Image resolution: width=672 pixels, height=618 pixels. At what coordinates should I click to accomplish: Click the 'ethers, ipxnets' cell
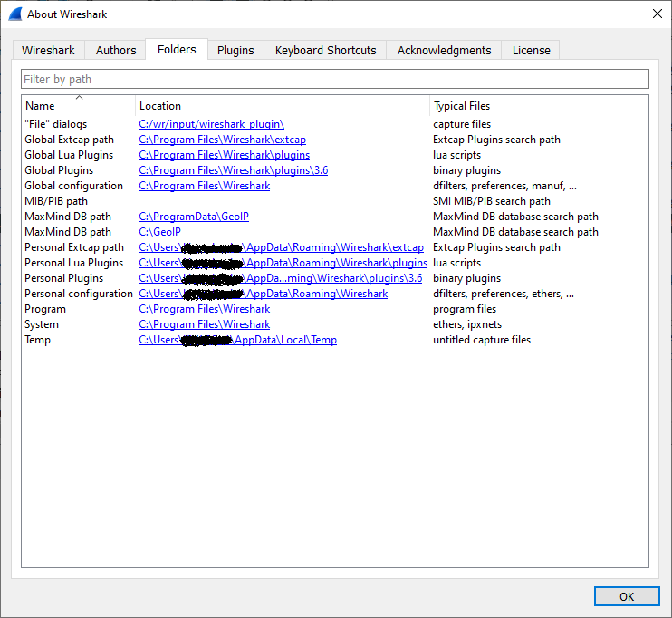(x=467, y=324)
